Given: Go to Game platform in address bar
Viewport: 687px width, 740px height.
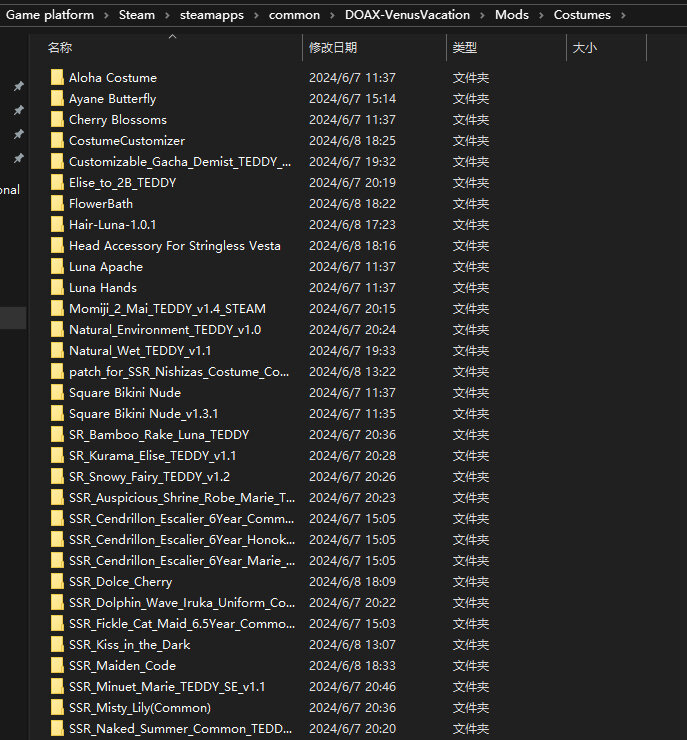Looking at the screenshot, I should pyautogui.click(x=50, y=15).
